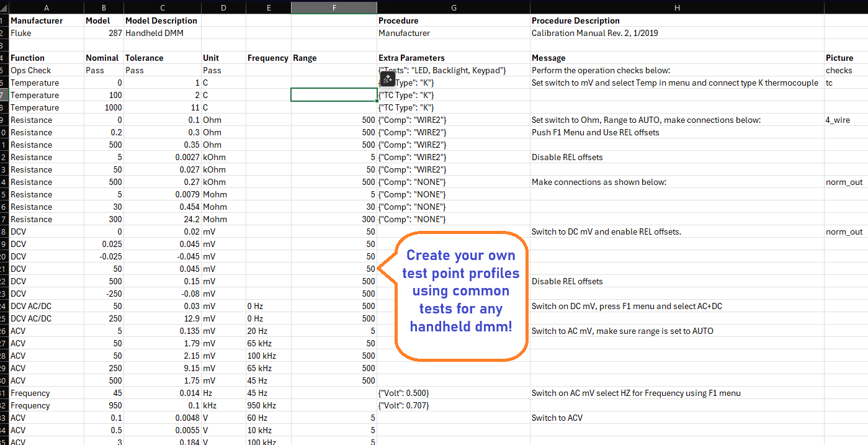Select the "checks" cell in Picture column
The image size is (868, 445).
839,70
